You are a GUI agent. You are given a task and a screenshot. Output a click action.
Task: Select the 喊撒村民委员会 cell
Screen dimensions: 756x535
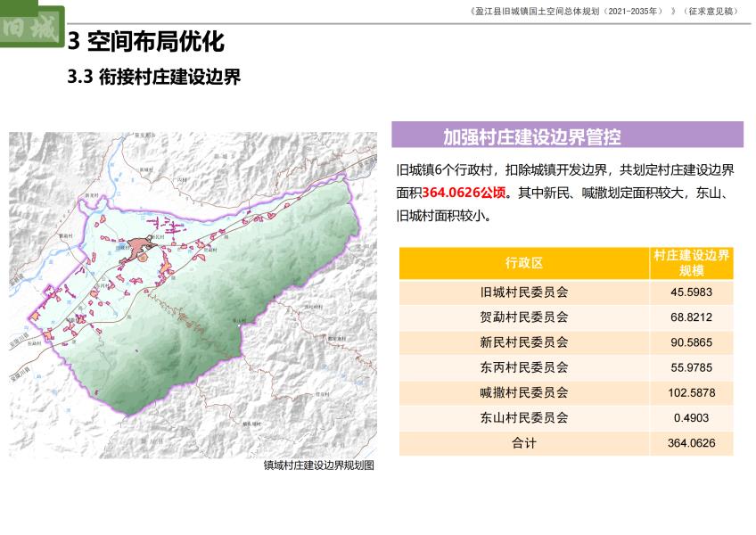point(523,392)
